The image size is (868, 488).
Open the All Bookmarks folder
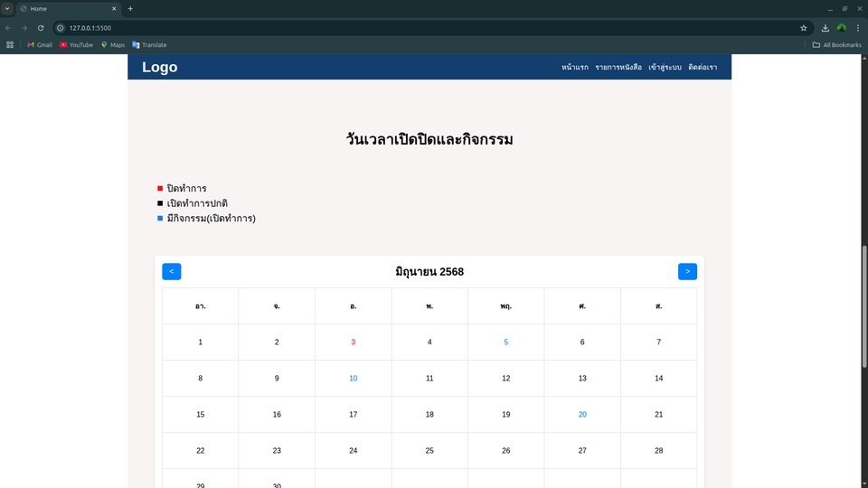(x=836, y=45)
